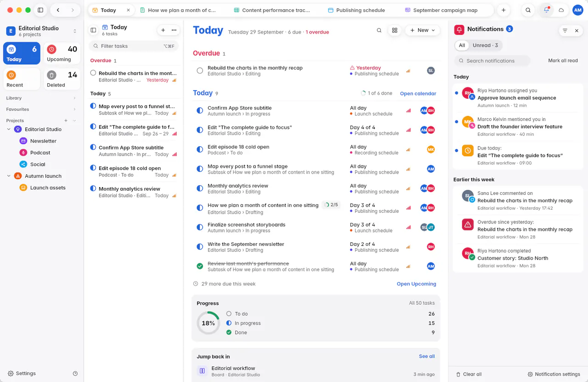Click Notification settings button

554,374
